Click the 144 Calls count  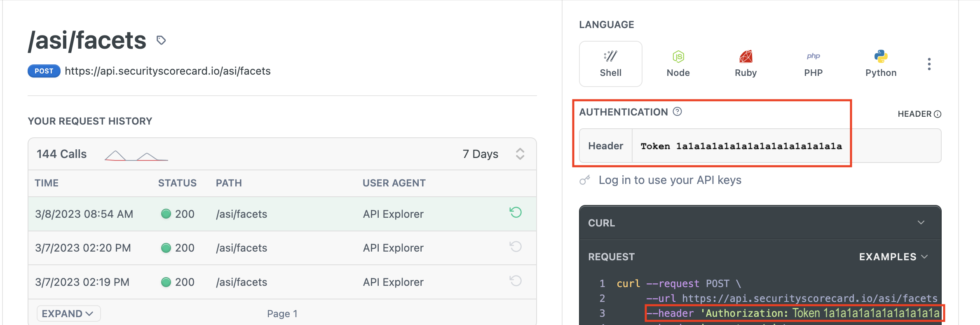[x=62, y=154]
